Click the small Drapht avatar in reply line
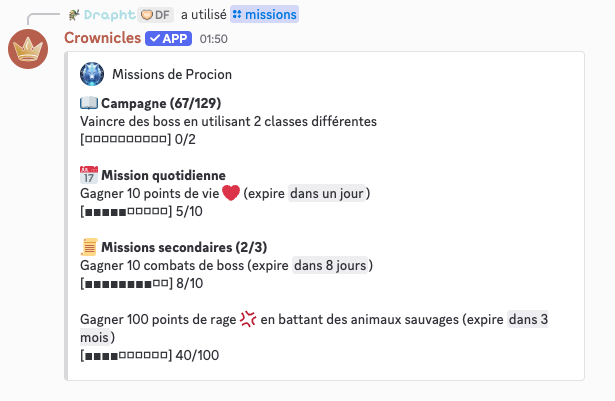Viewport: 615px width, 401px height. pyautogui.click(x=74, y=15)
